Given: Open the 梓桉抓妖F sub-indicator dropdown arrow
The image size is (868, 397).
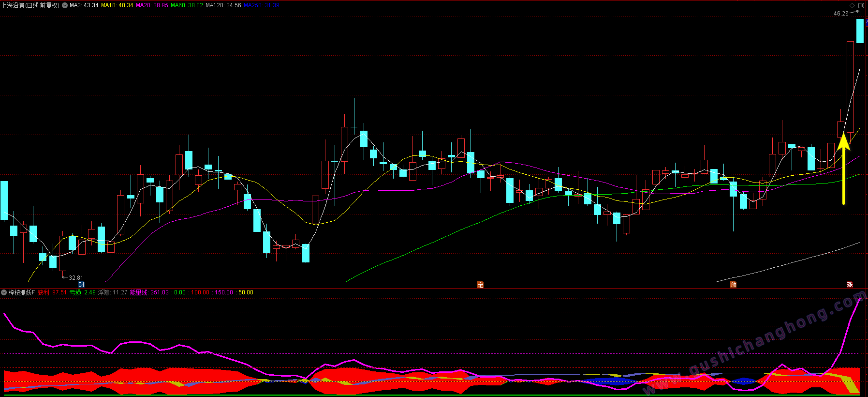Looking at the screenshot, I should [4, 292].
